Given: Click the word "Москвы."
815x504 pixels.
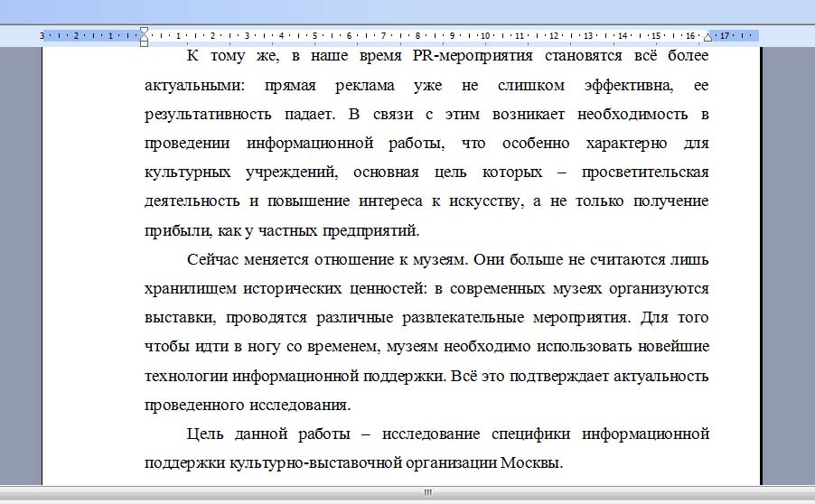Looking at the screenshot, I should [x=531, y=463].
